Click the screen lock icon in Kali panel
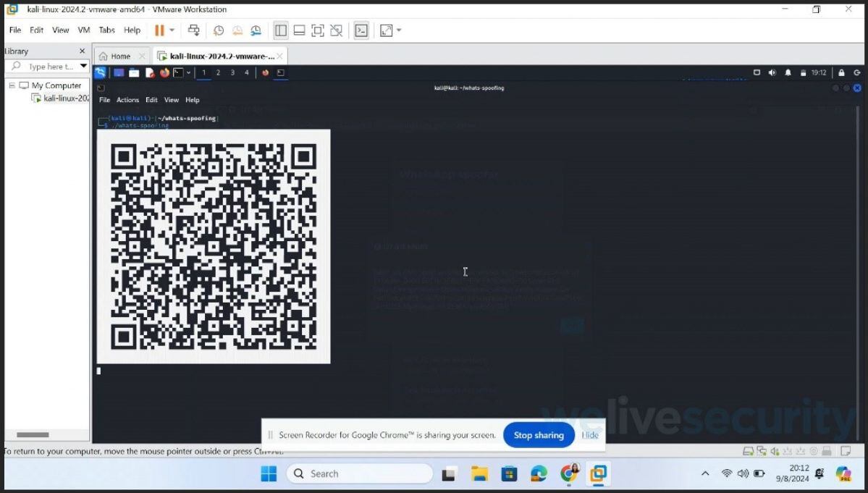The image size is (868, 493). pos(842,72)
